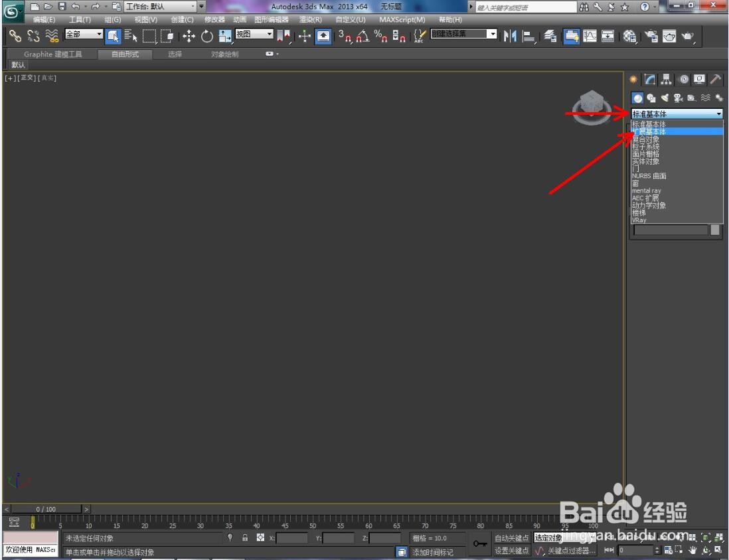Click the object color swatch
Image resolution: width=729 pixels, height=560 pixels.
click(715, 230)
